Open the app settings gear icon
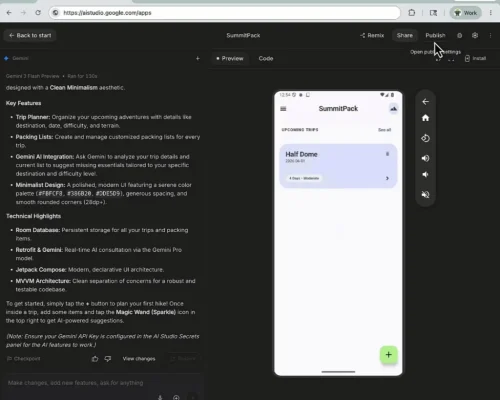Screen dimensions: 500x400 (x=475, y=35)
